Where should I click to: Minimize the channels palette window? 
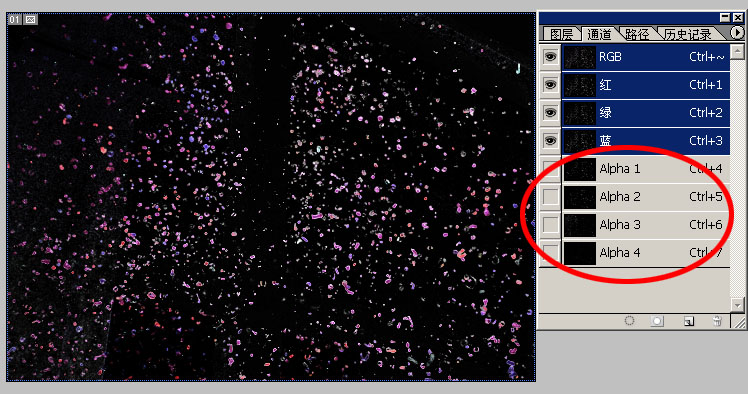725,18
